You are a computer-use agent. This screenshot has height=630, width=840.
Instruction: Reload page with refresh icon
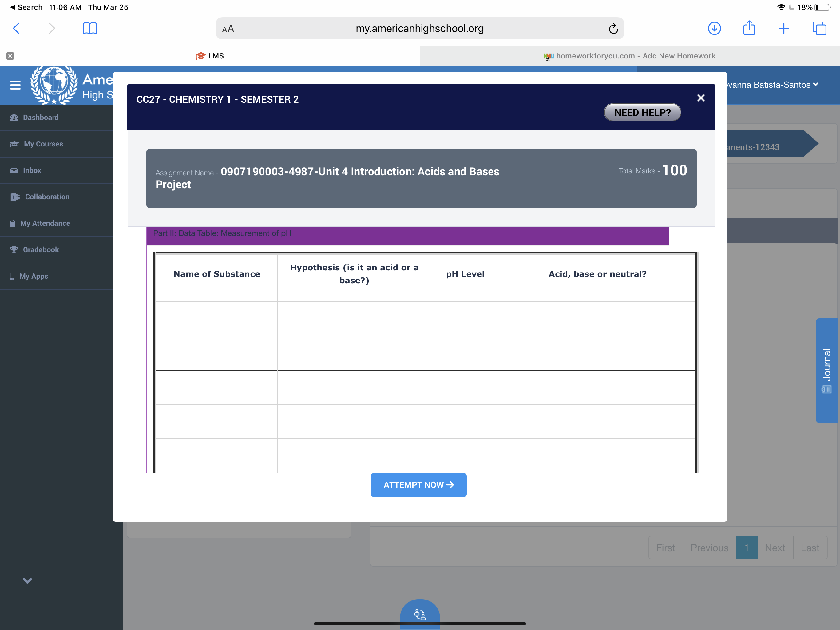(x=613, y=29)
